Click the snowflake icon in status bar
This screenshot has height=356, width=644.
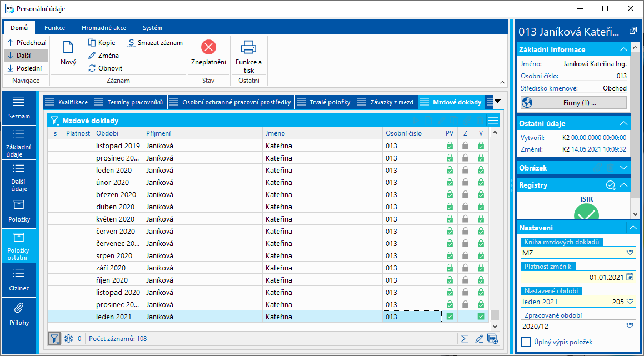click(x=69, y=338)
